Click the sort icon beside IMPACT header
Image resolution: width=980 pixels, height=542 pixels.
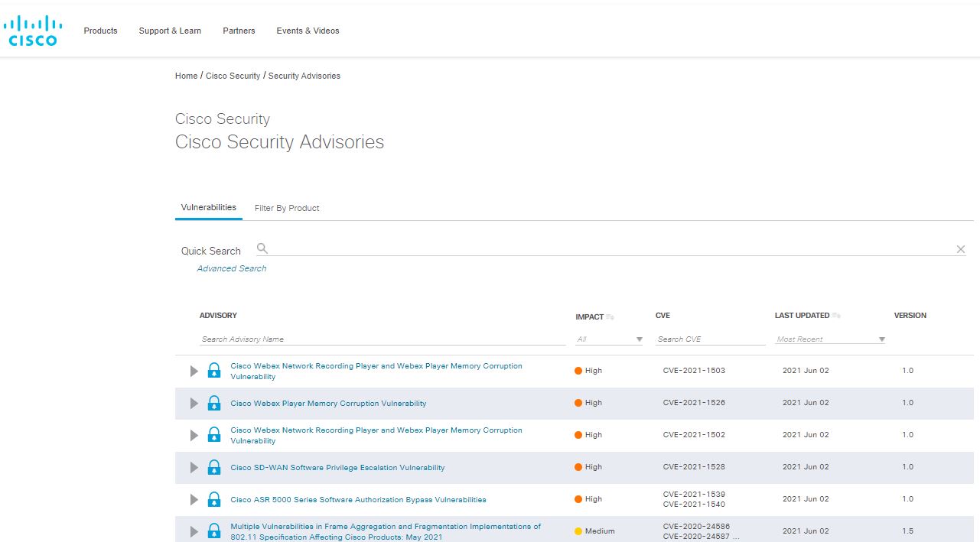tap(610, 316)
